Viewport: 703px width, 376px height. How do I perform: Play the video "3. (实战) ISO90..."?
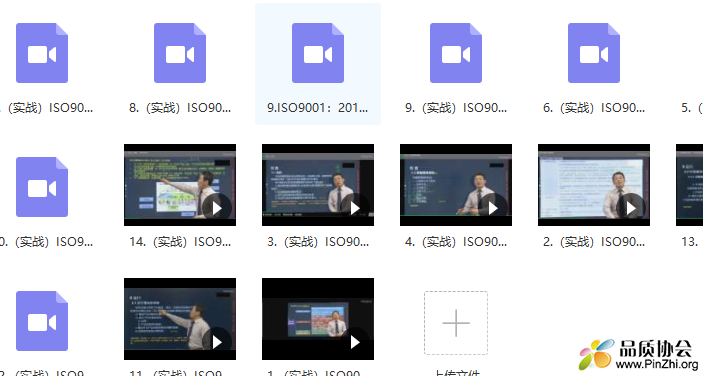(355, 208)
